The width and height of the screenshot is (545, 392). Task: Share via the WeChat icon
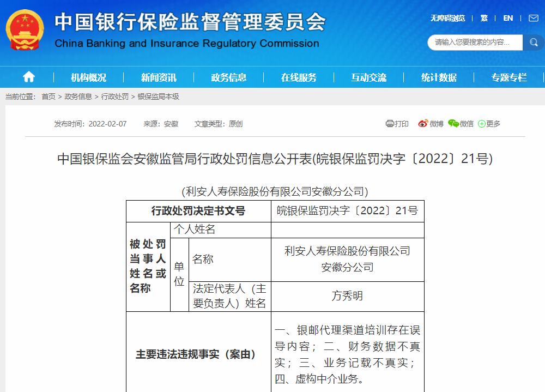(x=453, y=123)
